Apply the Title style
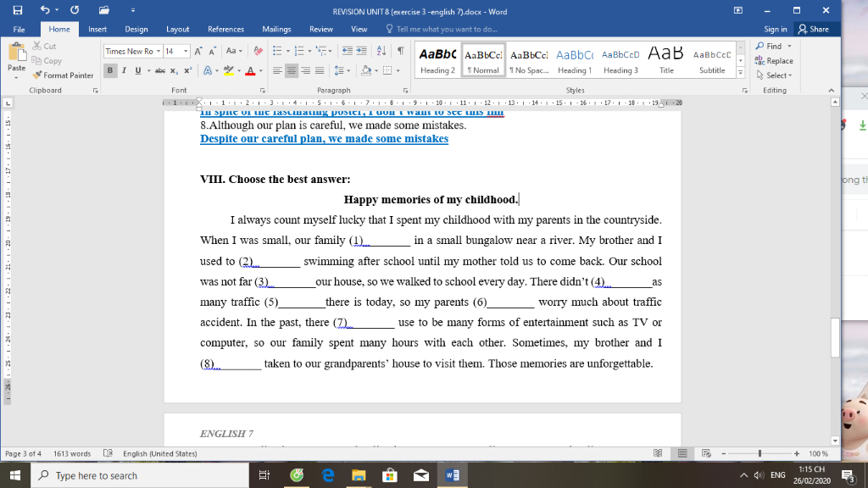The width and height of the screenshot is (868, 488). [666, 60]
